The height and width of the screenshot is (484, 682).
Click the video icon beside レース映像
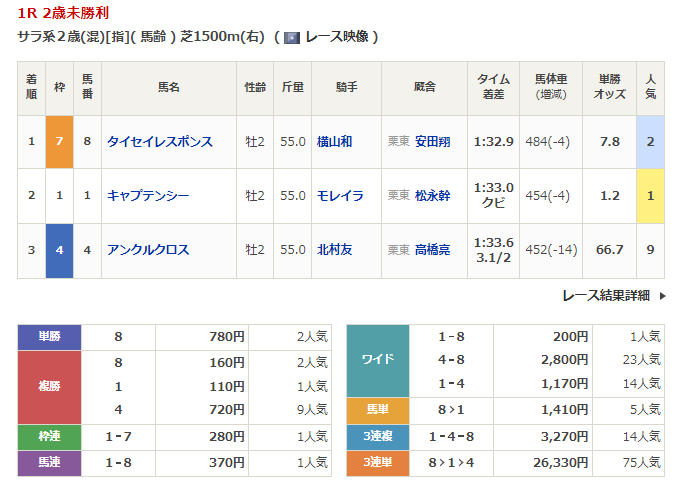coord(291,37)
